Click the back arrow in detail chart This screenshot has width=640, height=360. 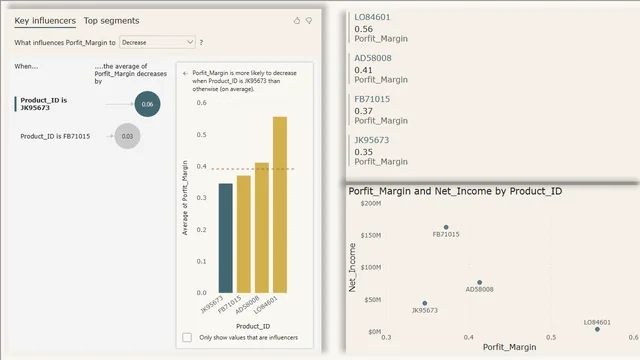pos(185,73)
